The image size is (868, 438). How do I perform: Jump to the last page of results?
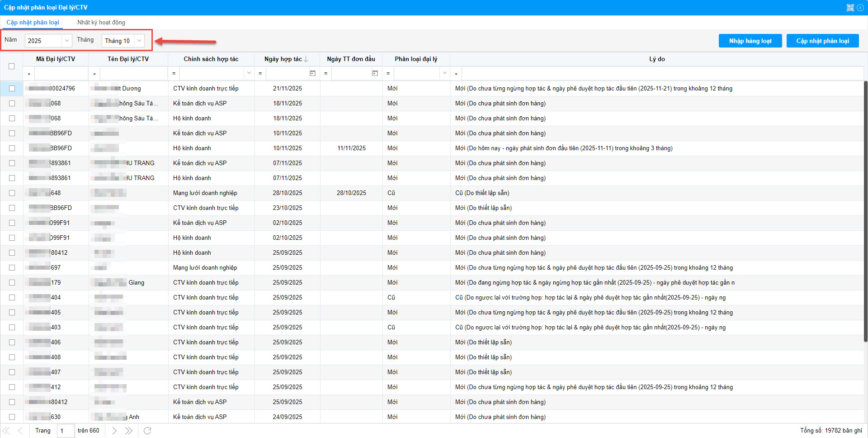pyautogui.click(x=129, y=431)
